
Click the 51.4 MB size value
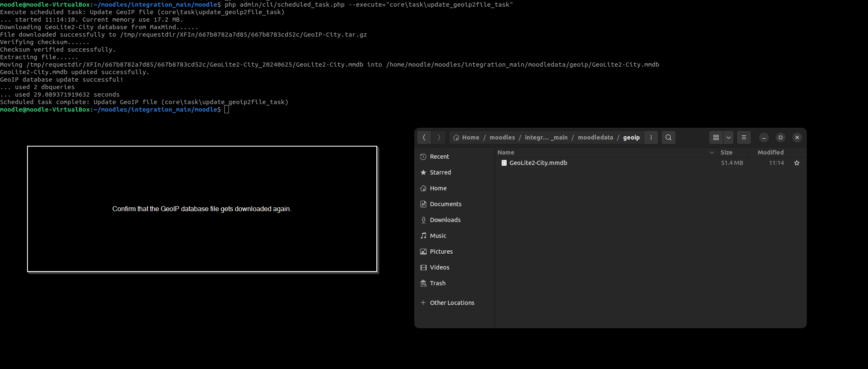click(x=732, y=163)
